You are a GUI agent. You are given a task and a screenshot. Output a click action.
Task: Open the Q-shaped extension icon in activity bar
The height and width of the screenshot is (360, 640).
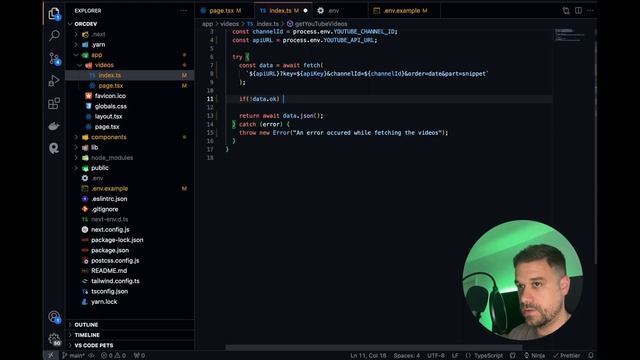[54, 148]
